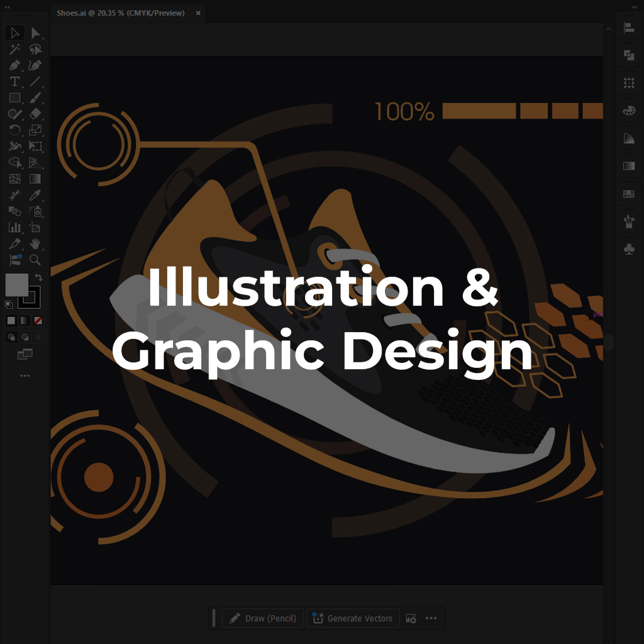Screen dimensions: 644x644
Task: Switch to Gradient paint mode
Action: (x=25, y=321)
